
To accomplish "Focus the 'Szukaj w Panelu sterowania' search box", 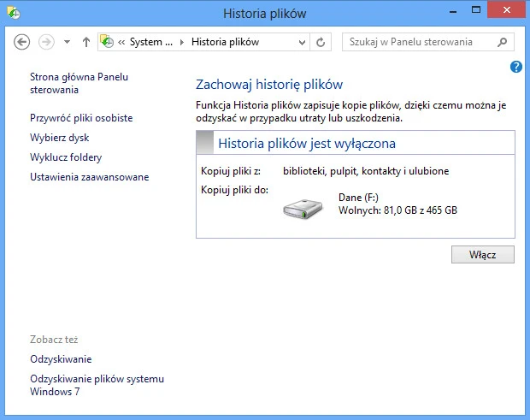I will 428,42.
